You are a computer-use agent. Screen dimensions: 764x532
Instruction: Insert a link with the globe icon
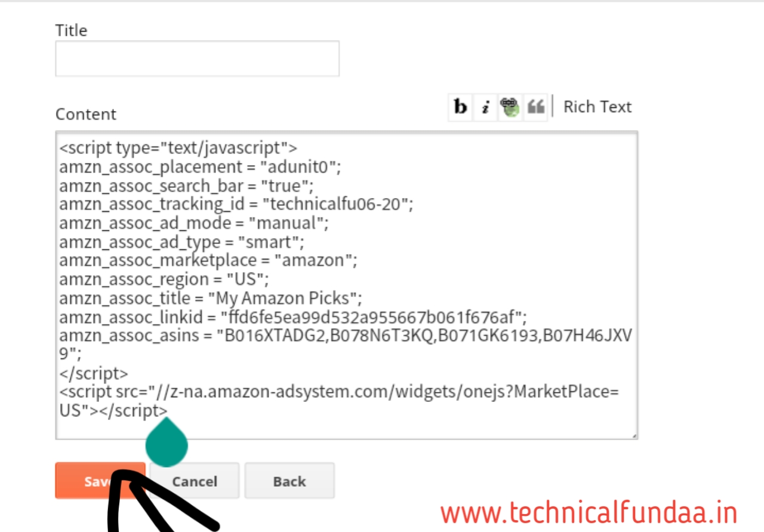point(510,107)
